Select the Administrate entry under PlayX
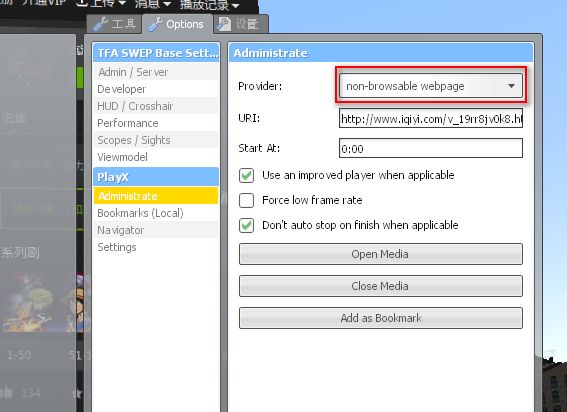 point(156,196)
